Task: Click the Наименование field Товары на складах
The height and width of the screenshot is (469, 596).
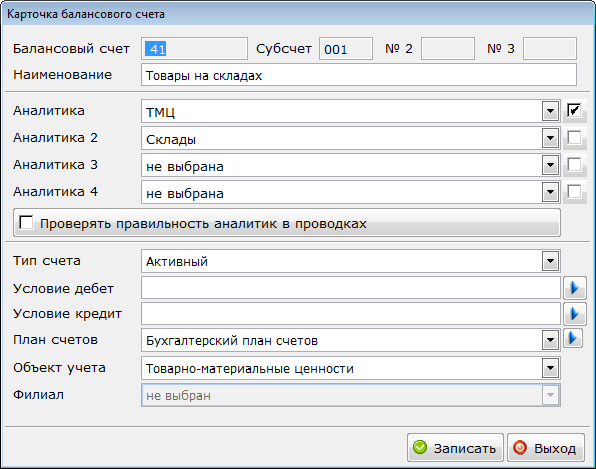Action: (x=359, y=75)
